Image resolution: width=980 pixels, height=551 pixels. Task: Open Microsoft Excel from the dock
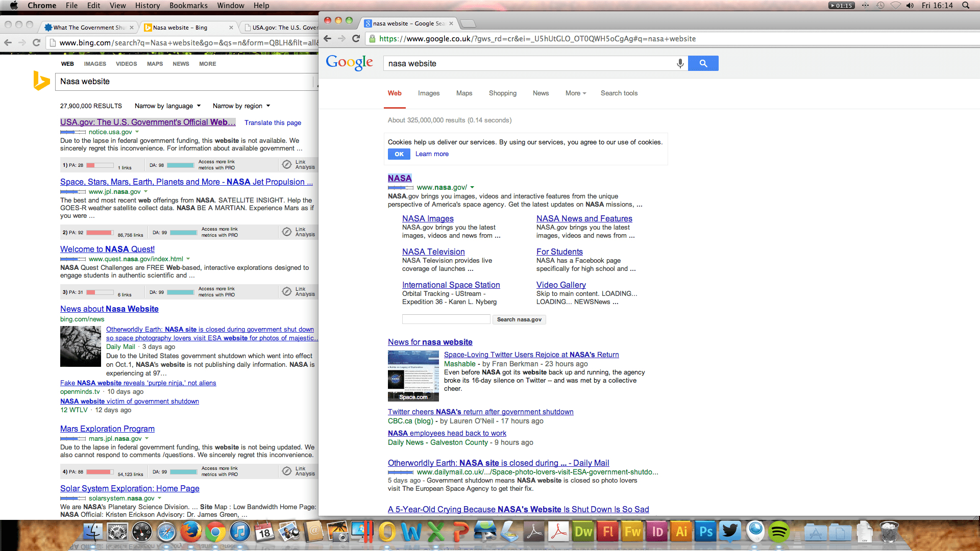tap(436, 532)
